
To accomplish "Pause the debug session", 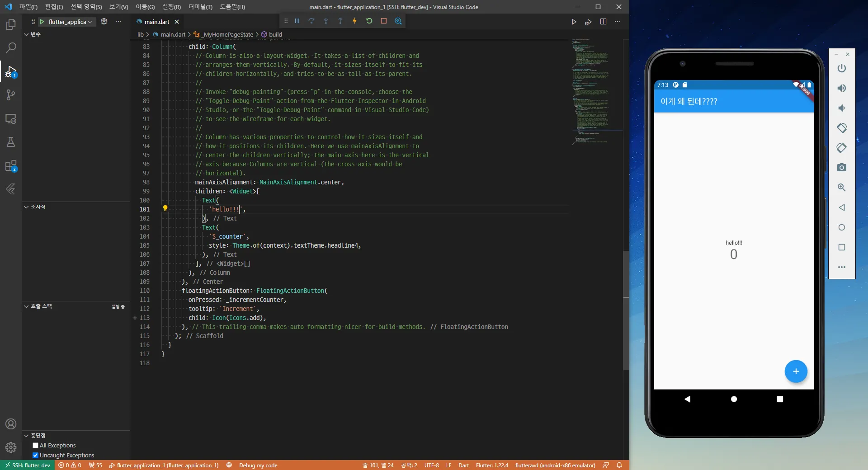I will pyautogui.click(x=297, y=21).
